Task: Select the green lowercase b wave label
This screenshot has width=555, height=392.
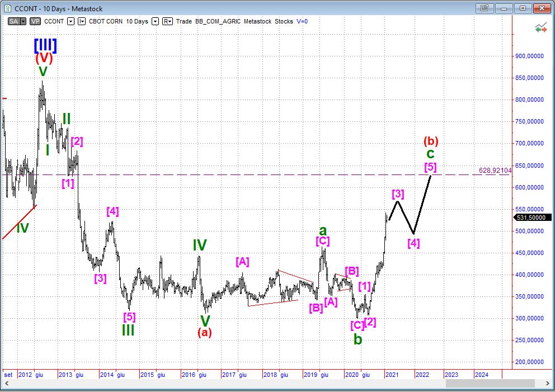Action: (x=358, y=339)
